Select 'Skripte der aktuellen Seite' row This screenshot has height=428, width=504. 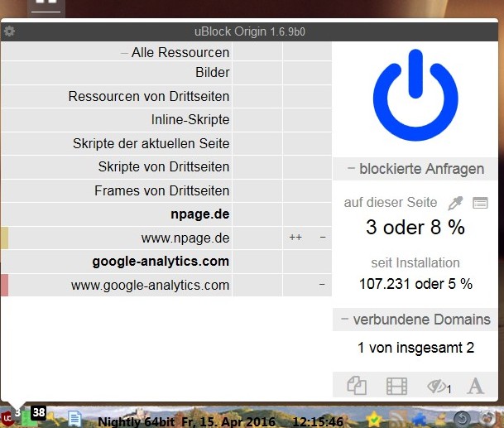[x=117, y=143]
